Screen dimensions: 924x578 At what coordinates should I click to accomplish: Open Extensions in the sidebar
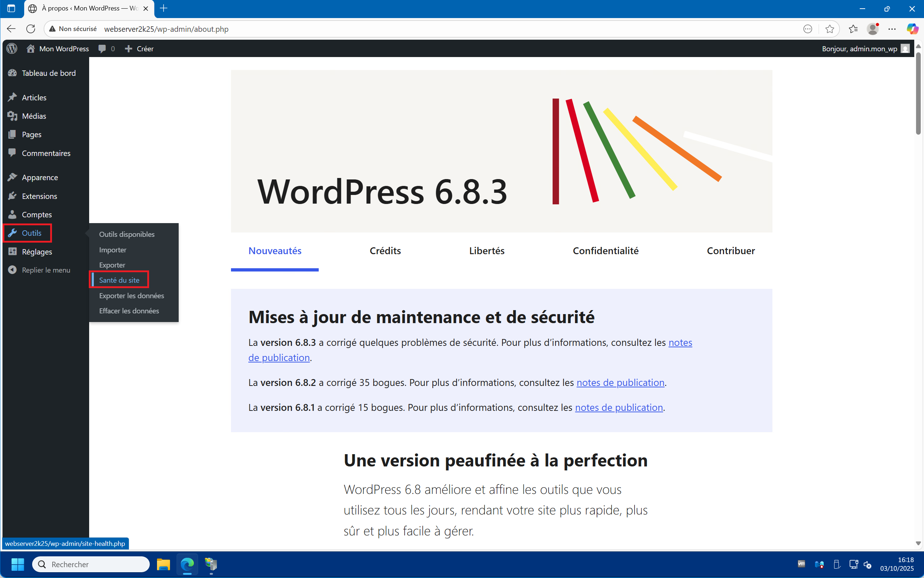tap(39, 196)
